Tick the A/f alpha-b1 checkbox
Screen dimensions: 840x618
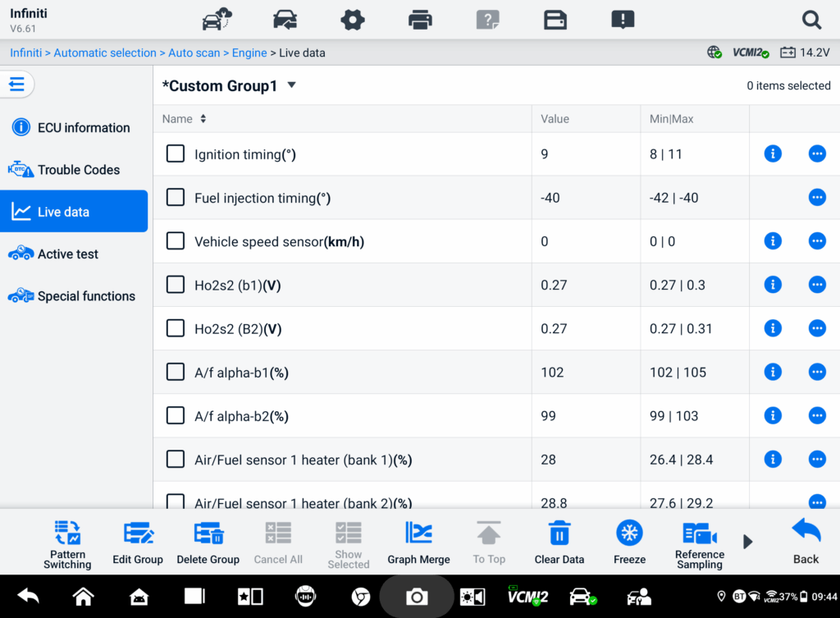coord(176,372)
